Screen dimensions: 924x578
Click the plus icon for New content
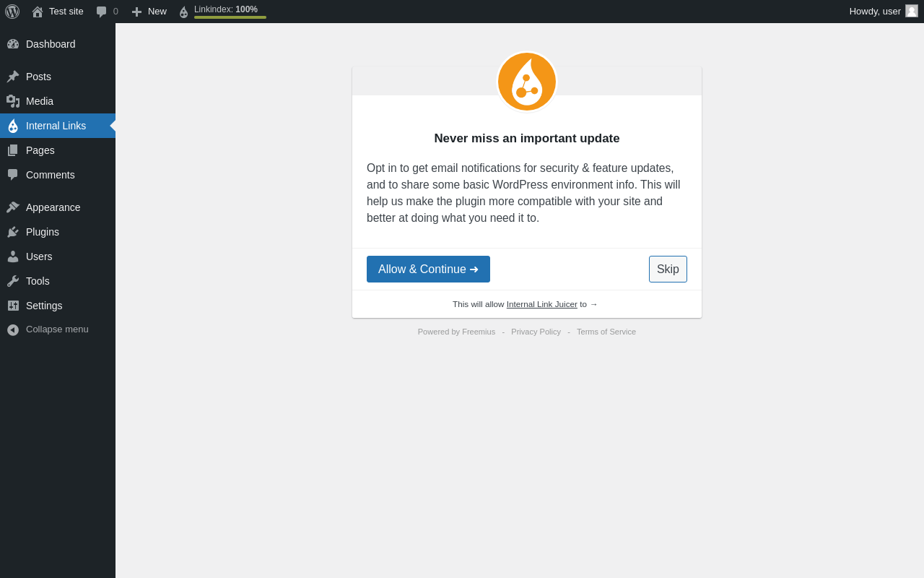[136, 12]
